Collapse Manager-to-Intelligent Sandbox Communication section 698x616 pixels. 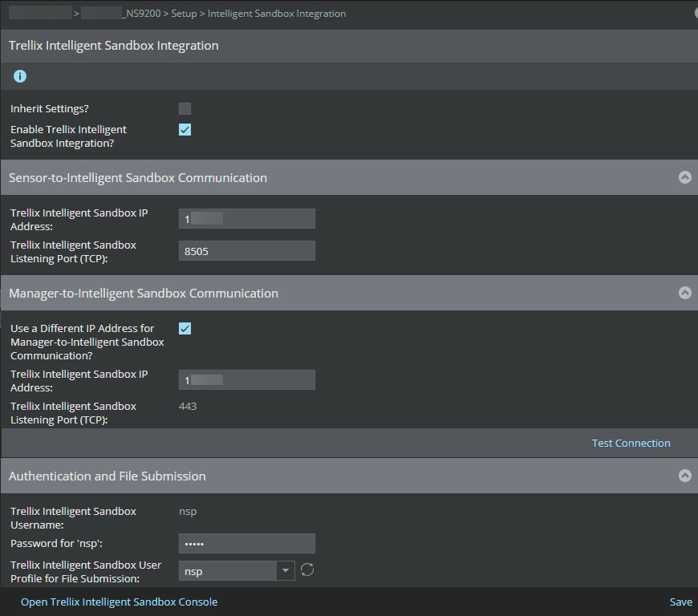tap(684, 293)
